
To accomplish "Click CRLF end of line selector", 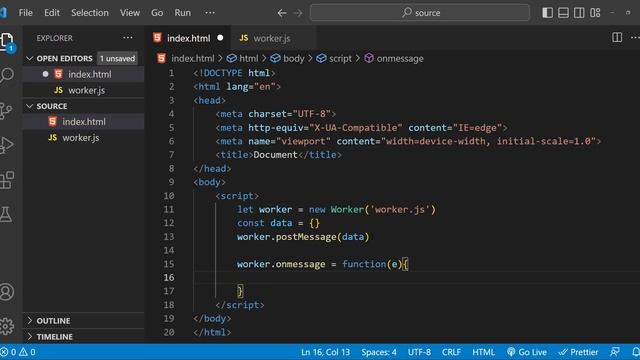I will 451,352.
